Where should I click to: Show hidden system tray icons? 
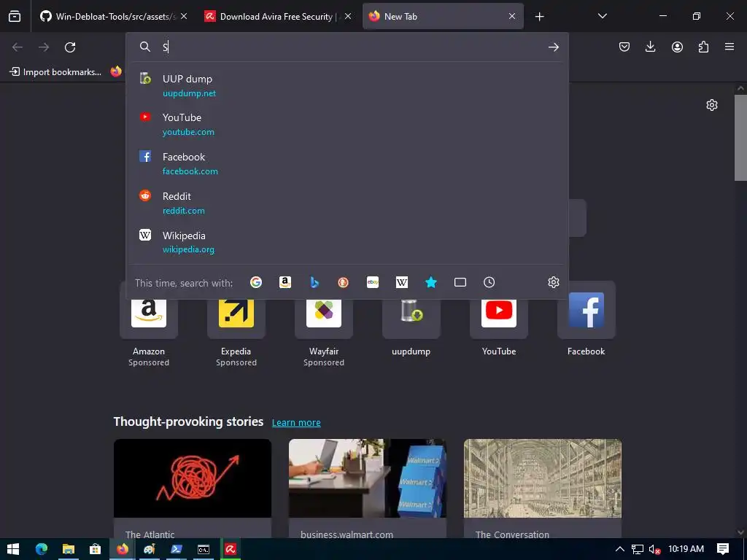tap(619, 549)
